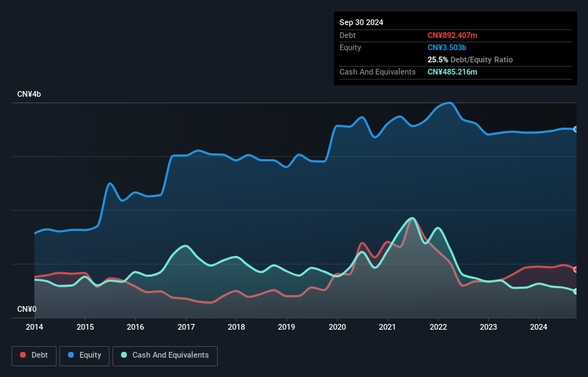Click the 2017 x-axis label
The image size is (588, 377).
coord(186,327)
